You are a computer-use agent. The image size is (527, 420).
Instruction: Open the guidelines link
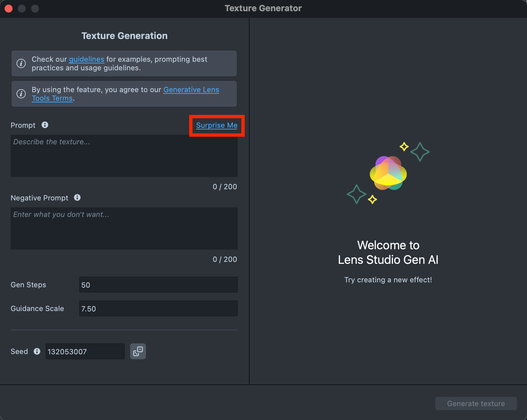[87, 59]
